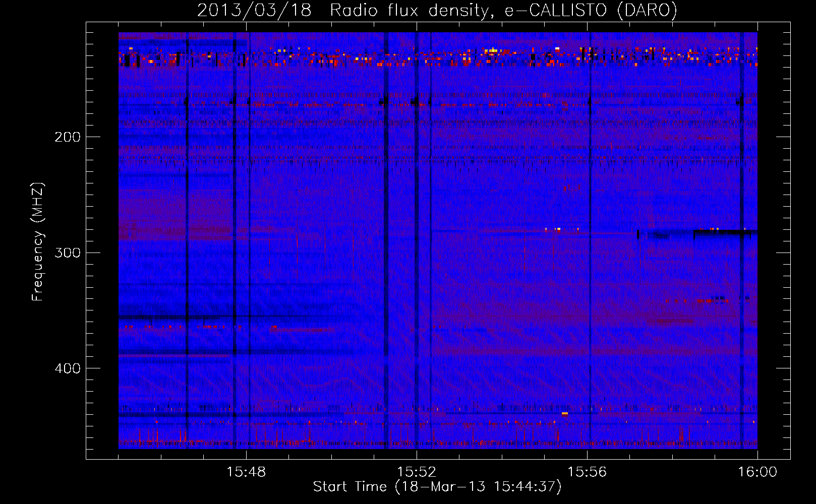Click the plot title "2013/03/18 Radio flux density, e-CALLISTO (DARO)"
Viewport: 816px width, 504px height.
[x=437, y=11]
